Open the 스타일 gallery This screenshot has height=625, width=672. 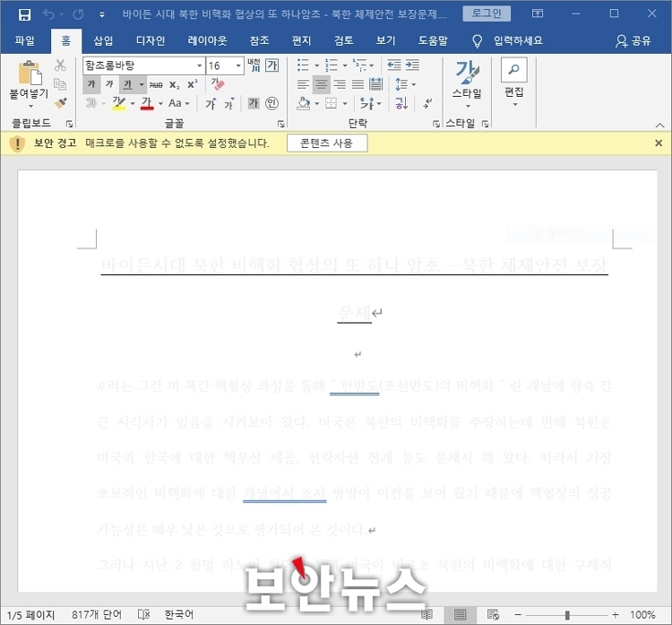coord(467,82)
